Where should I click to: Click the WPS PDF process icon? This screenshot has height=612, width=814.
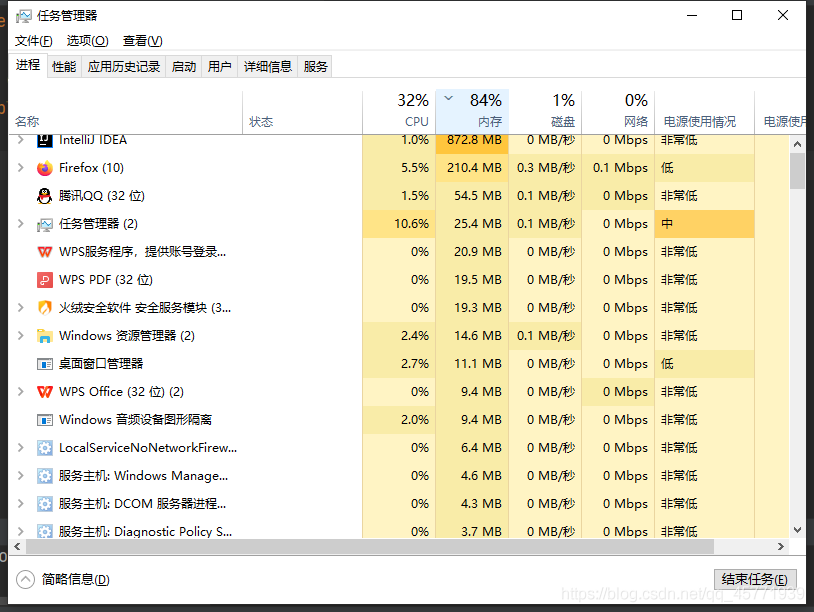(x=44, y=280)
